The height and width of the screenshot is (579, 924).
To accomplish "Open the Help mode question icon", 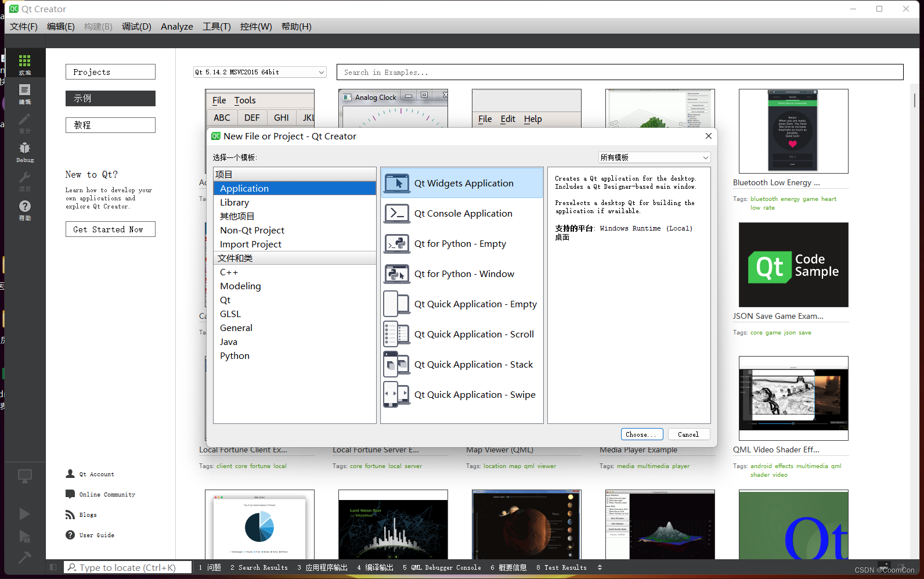I will pos(24,206).
